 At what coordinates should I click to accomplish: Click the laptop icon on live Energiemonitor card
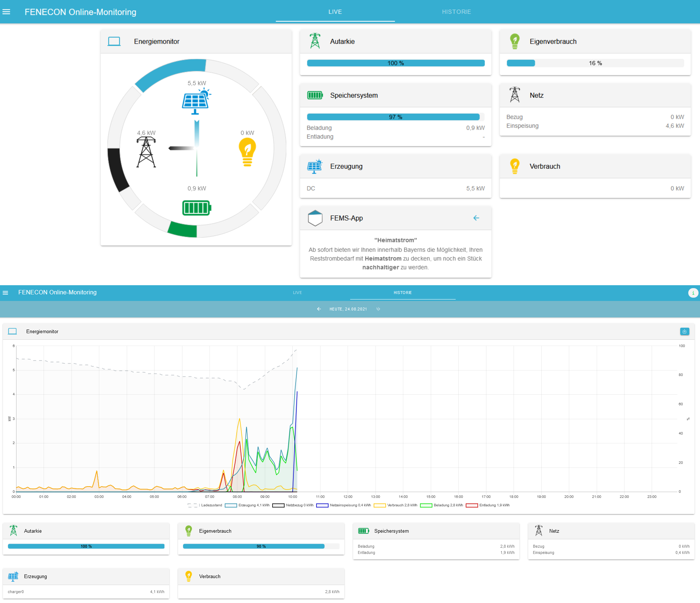tap(114, 41)
